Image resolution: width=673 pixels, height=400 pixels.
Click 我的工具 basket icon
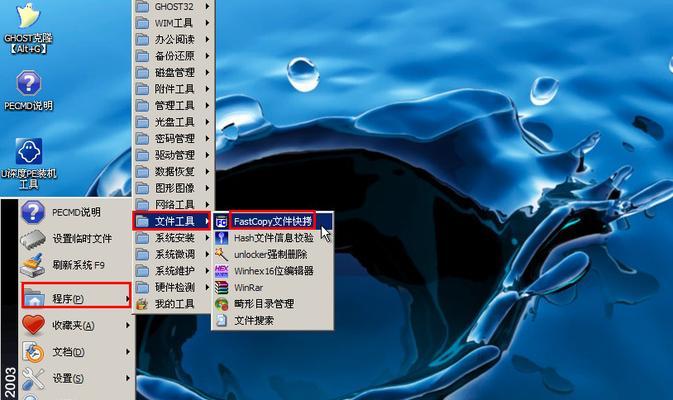142,304
